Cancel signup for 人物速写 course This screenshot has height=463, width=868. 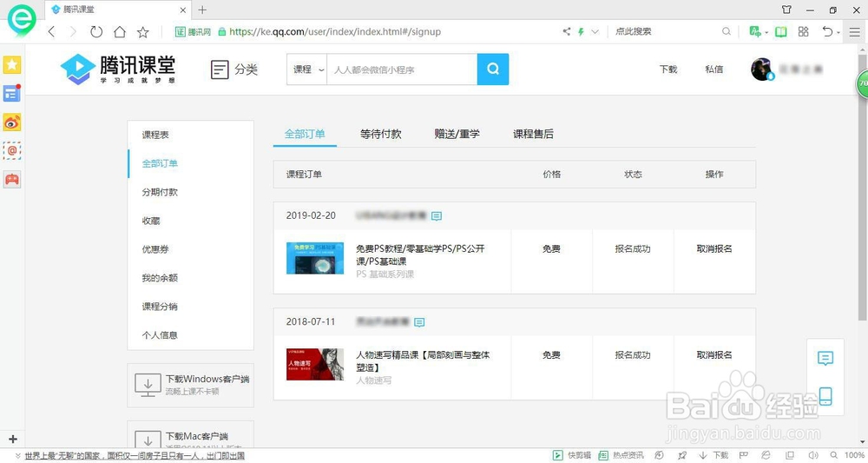pyautogui.click(x=714, y=354)
